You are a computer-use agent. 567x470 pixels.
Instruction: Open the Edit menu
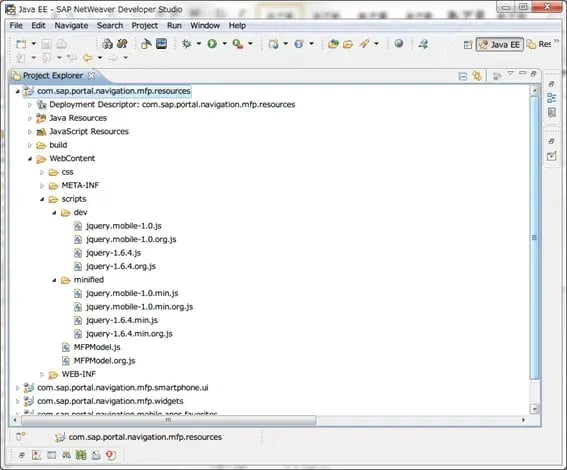pyautogui.click(x=38, y=26)
